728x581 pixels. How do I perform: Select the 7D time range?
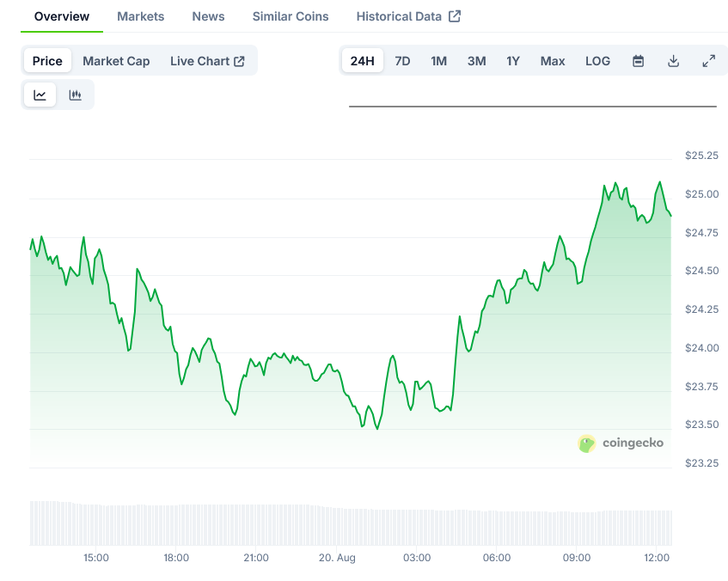click(402, 61)
